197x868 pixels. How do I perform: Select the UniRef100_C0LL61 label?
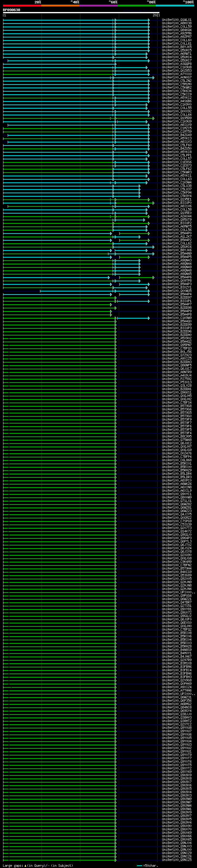pyautogui.click(x=177, y=43)
